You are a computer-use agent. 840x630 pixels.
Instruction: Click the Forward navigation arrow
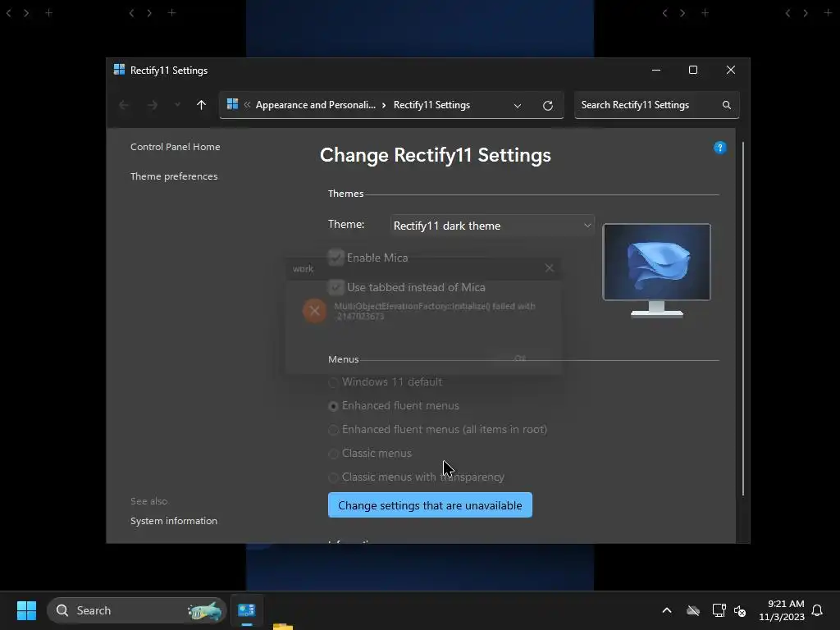pyautogui.click(x=153, y=105)
